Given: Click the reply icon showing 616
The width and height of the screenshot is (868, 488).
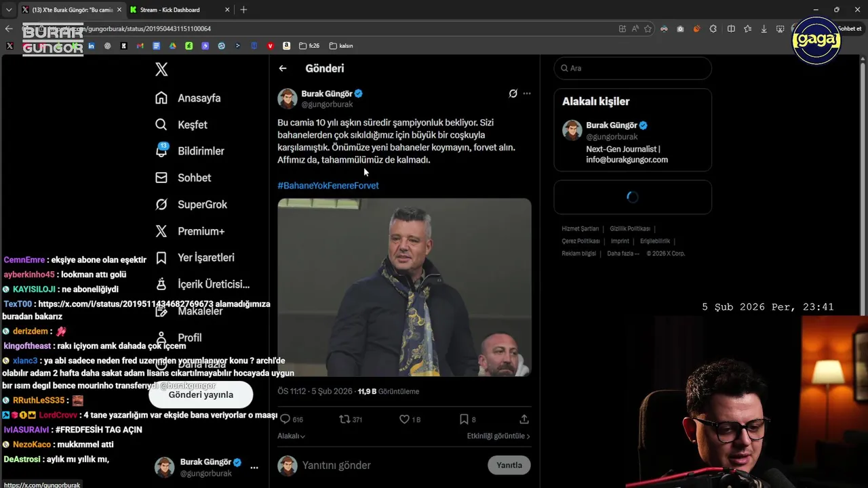Looking at the screenshot, I should click(292, 420).
